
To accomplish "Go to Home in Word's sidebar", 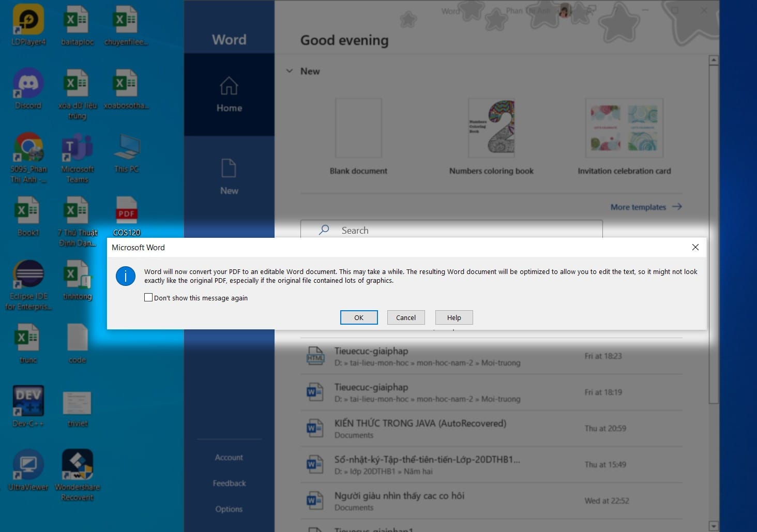I will [229, 95].
